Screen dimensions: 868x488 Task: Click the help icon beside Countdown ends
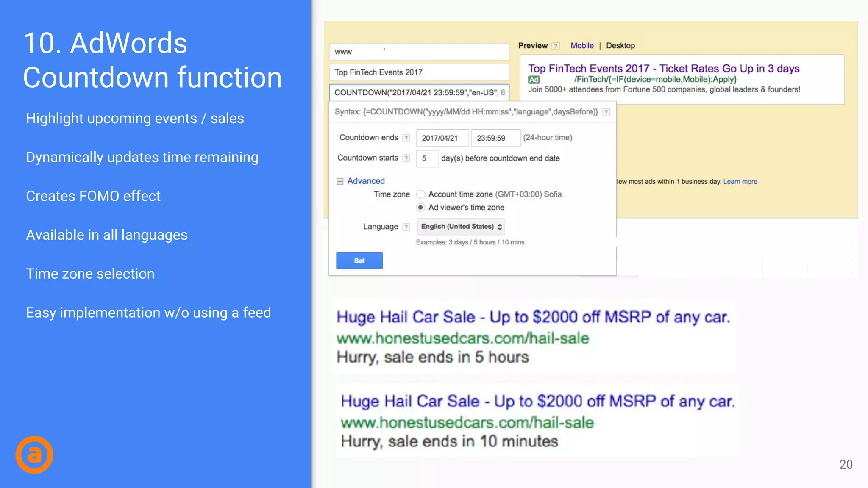point(406,138)
